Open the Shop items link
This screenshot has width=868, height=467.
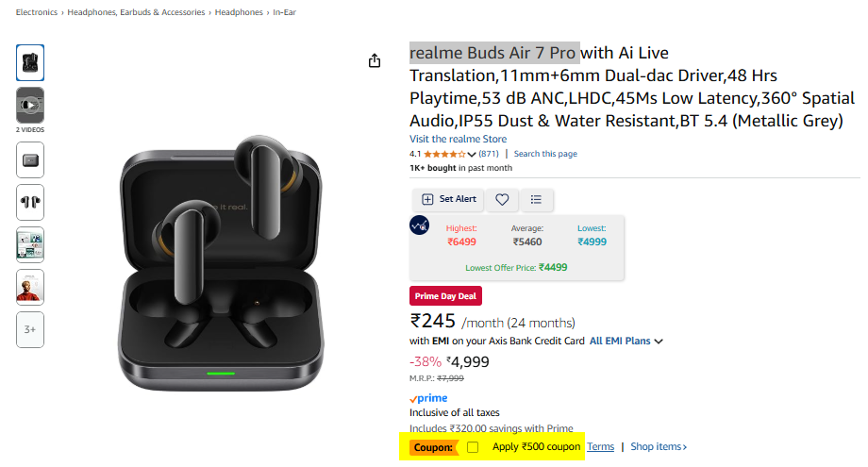click(659, 446)
